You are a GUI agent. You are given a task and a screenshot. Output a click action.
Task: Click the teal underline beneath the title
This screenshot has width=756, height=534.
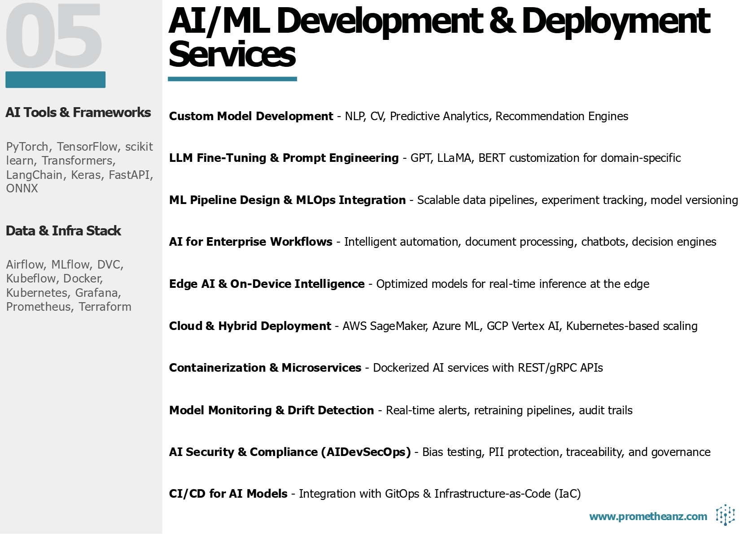click(x=232, y=79)
